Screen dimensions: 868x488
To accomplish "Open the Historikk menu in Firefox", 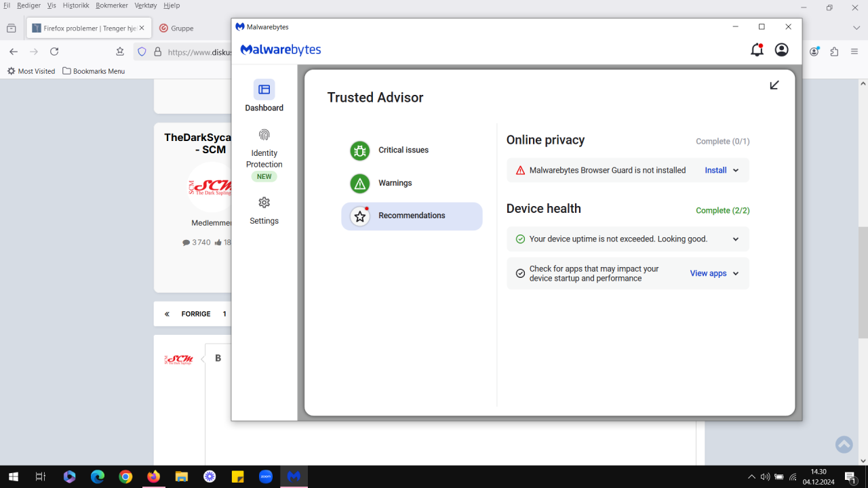I will (77, 5).
